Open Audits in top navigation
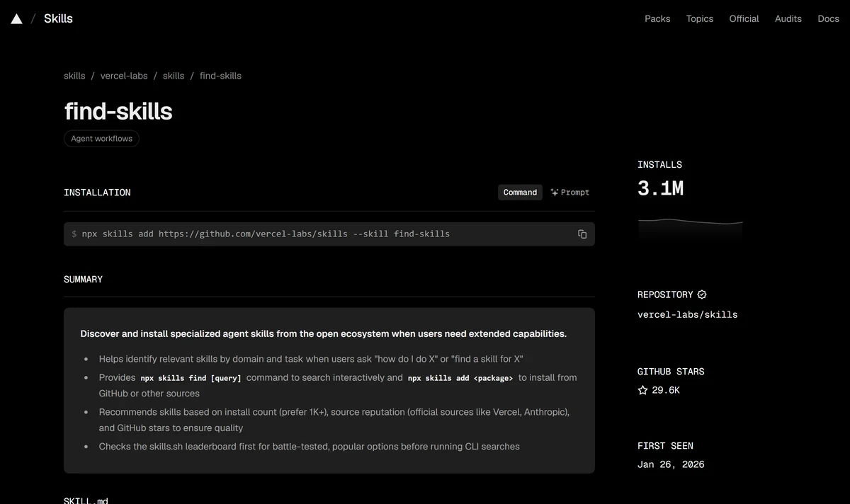Viewport: 850px width, 504px height. pos(788,19)
